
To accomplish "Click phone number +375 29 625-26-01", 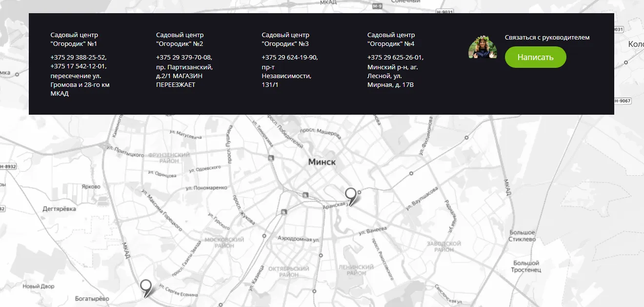I will pyautogui.click(x=395, y=57).
